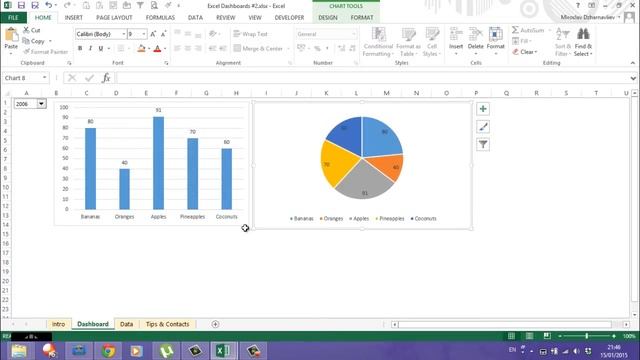Click the Find & Select binoculars

tap(583, 35)
